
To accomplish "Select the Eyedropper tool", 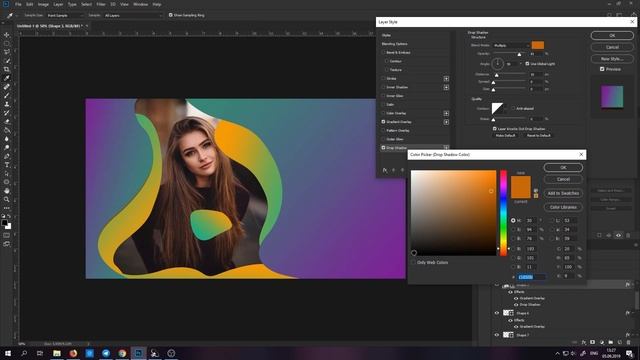I will 7,78.
